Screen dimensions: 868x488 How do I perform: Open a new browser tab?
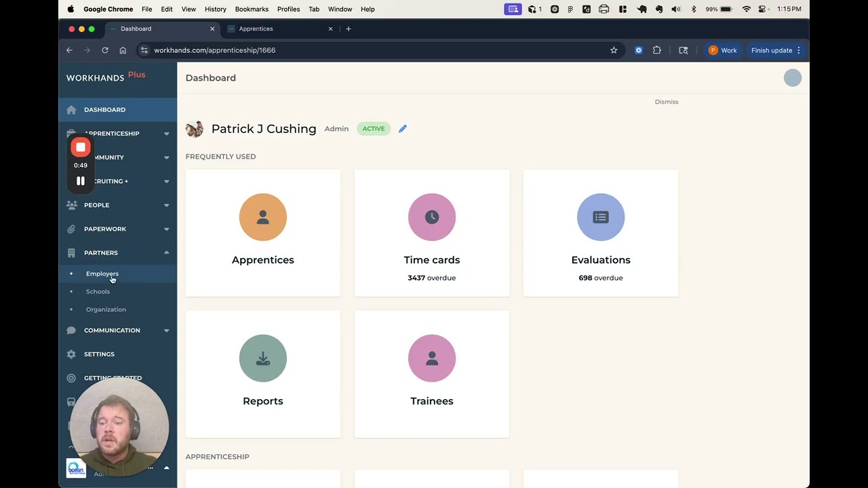[x=349, y=28]
